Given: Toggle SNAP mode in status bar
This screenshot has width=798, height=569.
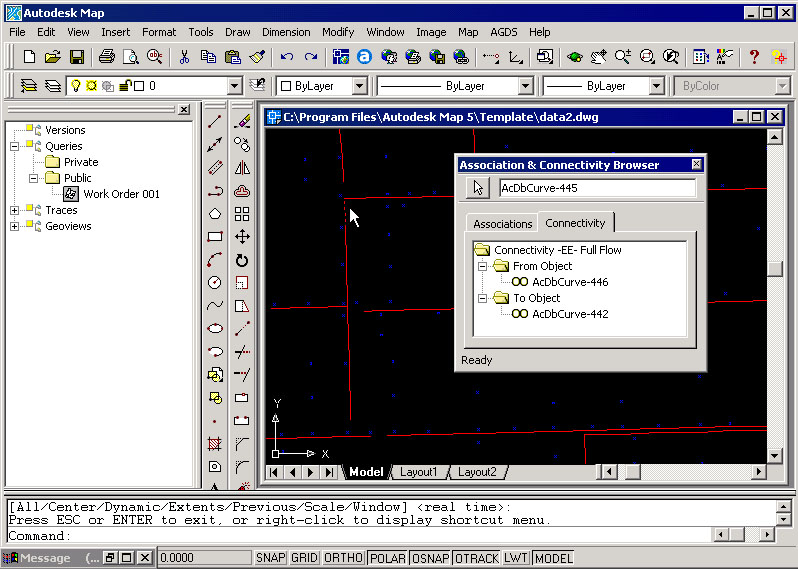Looking at the screenshot, I should tap(270, 558).
